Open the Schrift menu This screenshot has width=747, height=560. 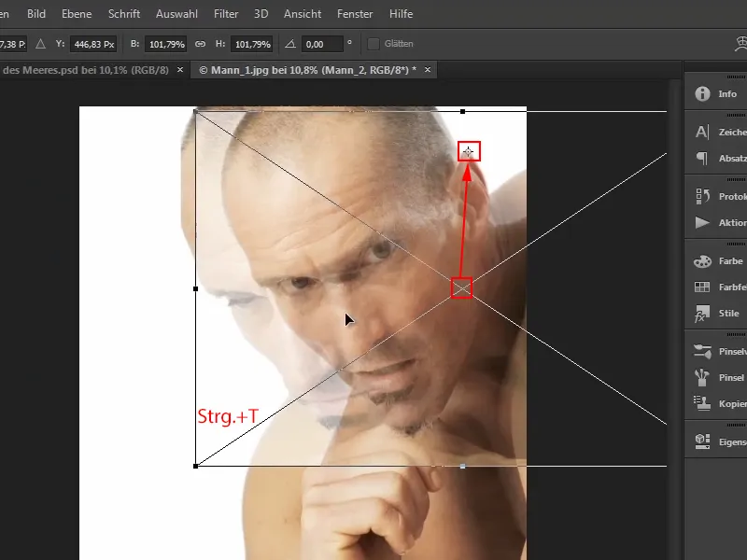click(x=124, y=14)
